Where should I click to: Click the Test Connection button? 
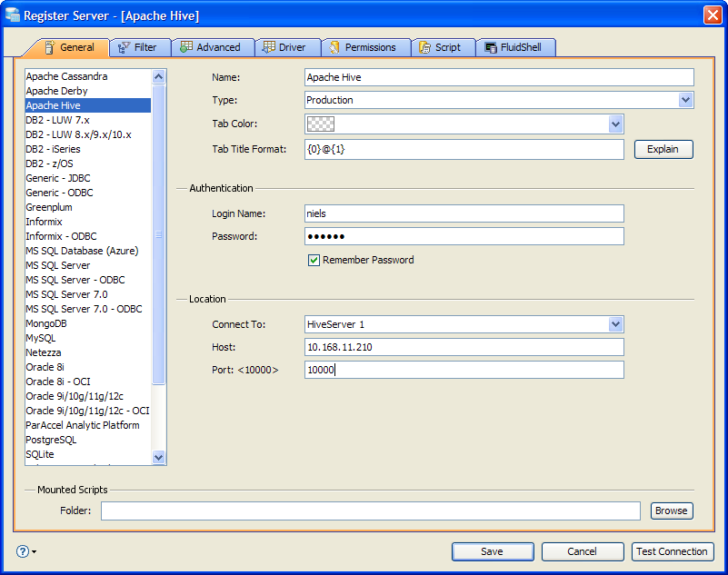pos(672,551)
